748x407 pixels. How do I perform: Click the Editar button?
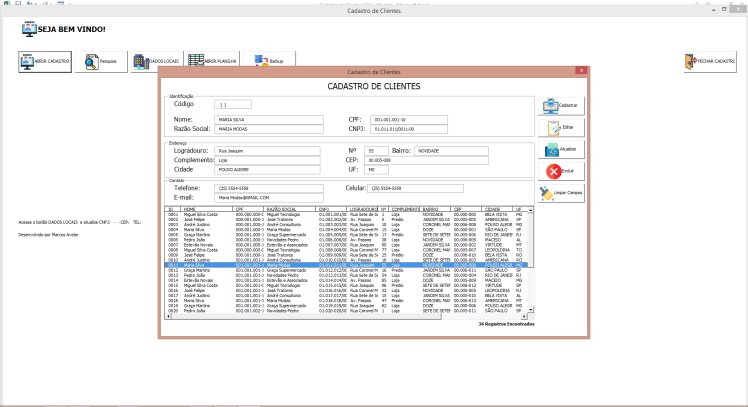[561, 127]
